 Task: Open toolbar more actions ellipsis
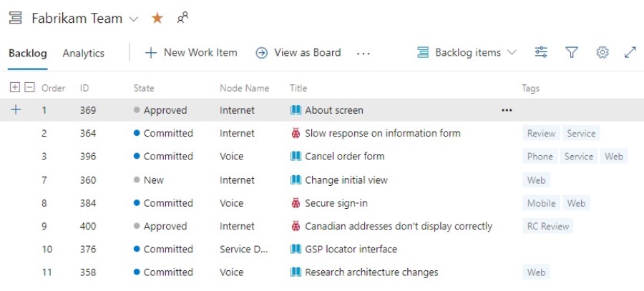tap(364, 53)
